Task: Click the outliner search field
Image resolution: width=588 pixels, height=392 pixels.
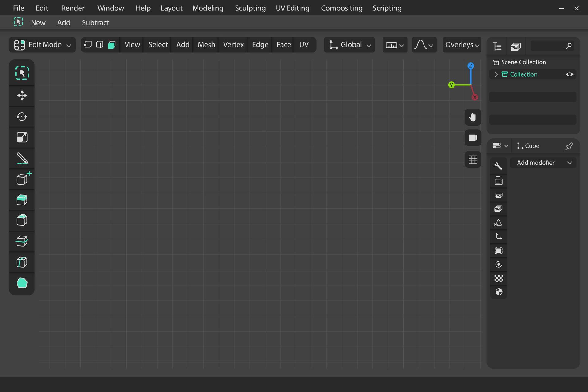Action: click(x=551, y=46)
